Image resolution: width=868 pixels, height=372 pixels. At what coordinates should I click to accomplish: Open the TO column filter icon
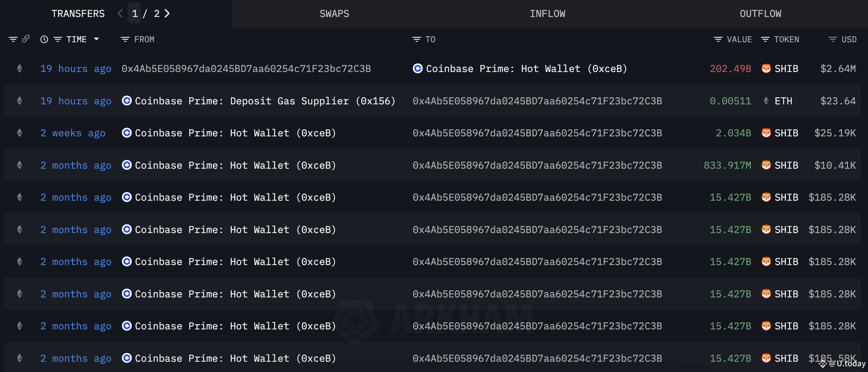pyautogui.click(x=416, y=39)
